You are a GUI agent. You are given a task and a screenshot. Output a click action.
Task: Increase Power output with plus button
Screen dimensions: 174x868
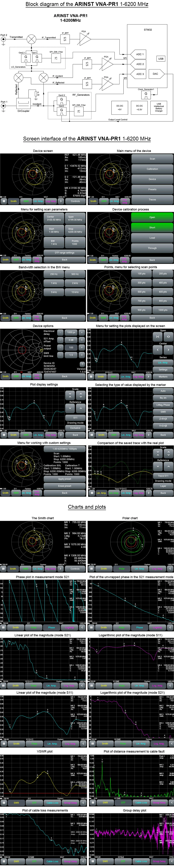point(82,347)
